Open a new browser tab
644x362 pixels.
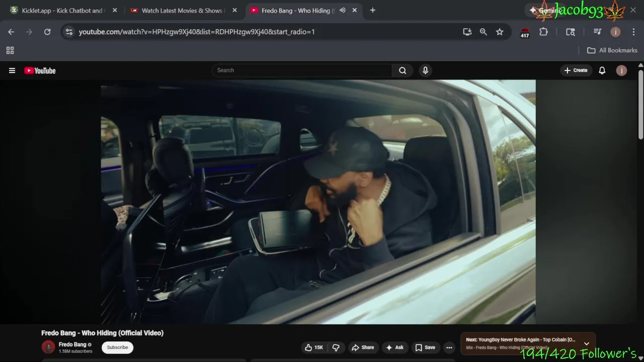(x=372, y=10)
